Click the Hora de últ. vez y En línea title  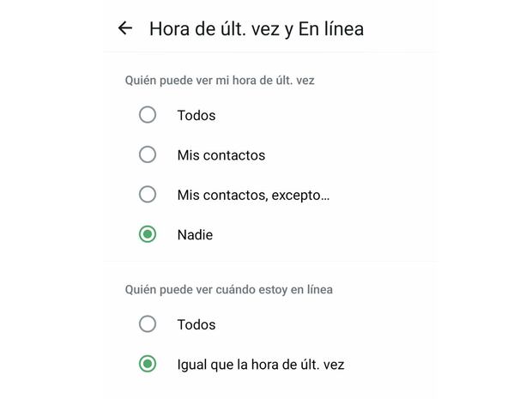[x=257, y=28]
